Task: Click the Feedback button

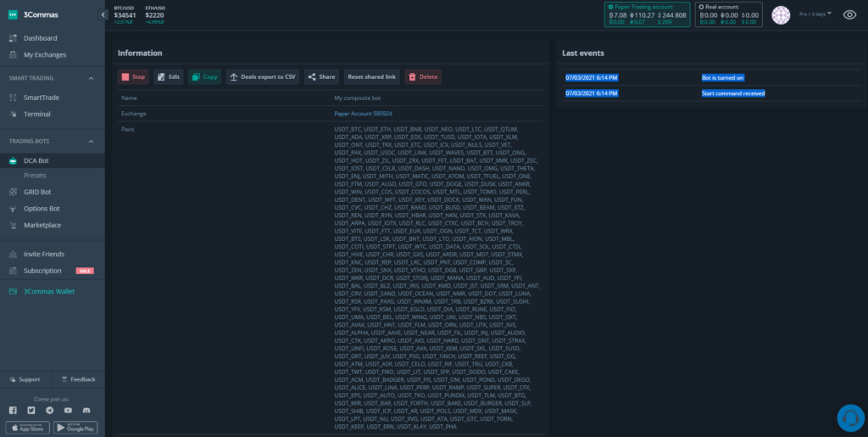Action: 79,379
